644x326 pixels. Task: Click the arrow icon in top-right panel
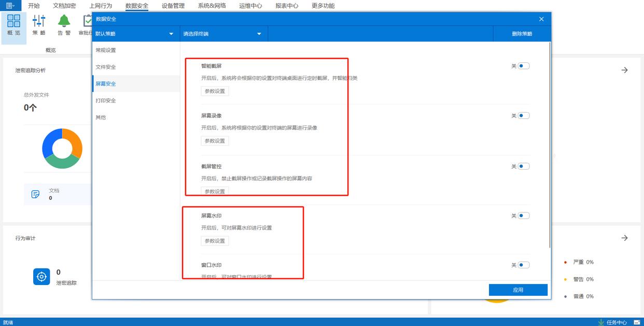point(624,70)
